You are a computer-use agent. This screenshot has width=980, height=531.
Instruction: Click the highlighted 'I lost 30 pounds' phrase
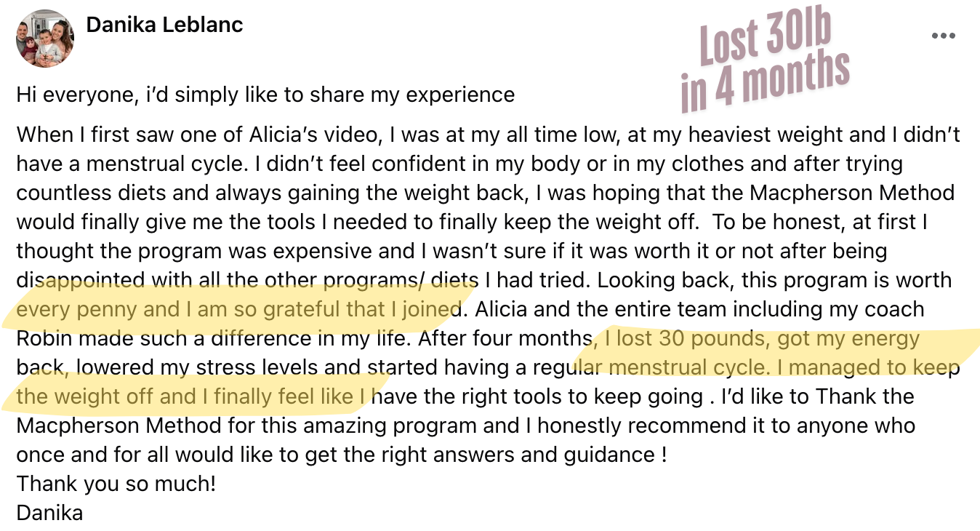point(687,338)
